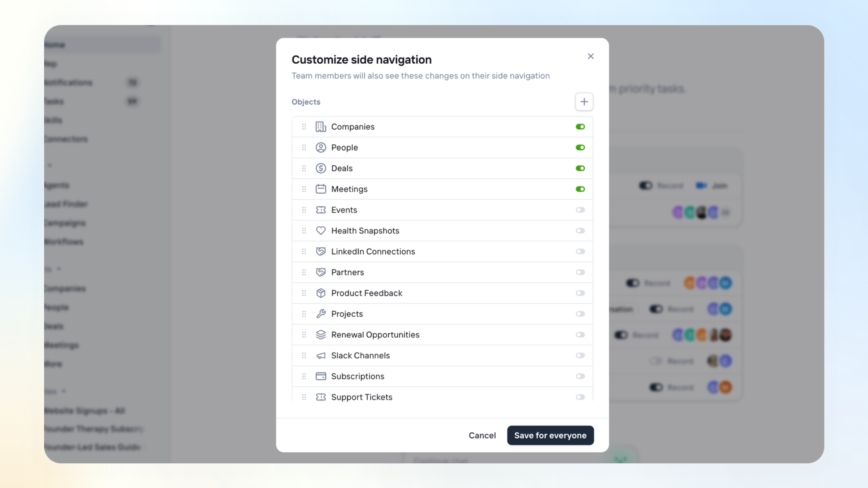Click the Cancel button
The height and width of the screenshot is (488, 868).
pos(482,436)
